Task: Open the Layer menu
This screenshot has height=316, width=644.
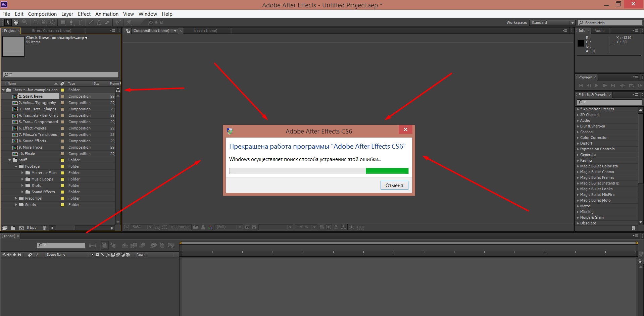Action: [67, 14]
